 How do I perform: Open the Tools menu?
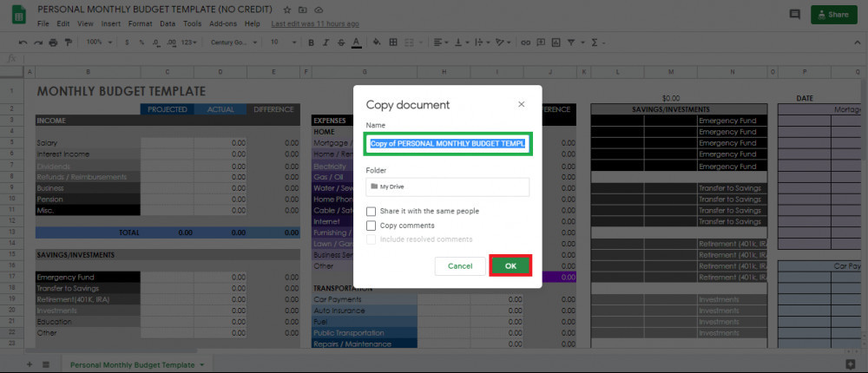(x=192, y=23)
